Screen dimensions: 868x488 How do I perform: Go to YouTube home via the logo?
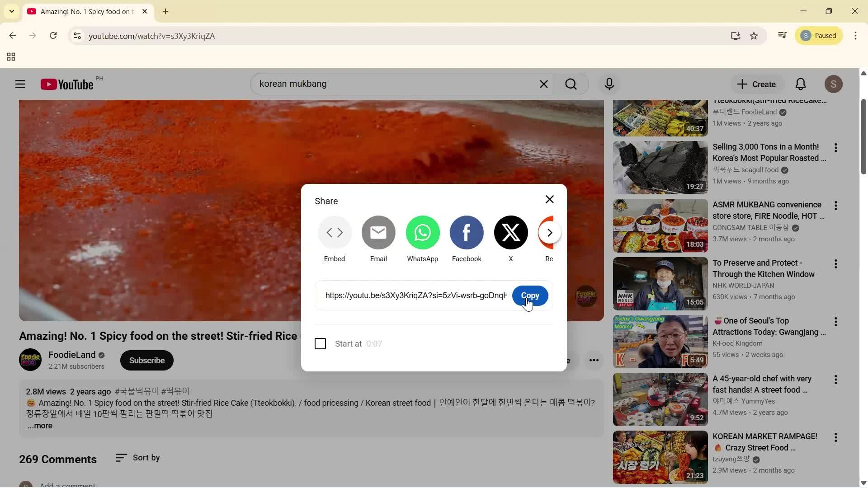(x=66, y=84)
